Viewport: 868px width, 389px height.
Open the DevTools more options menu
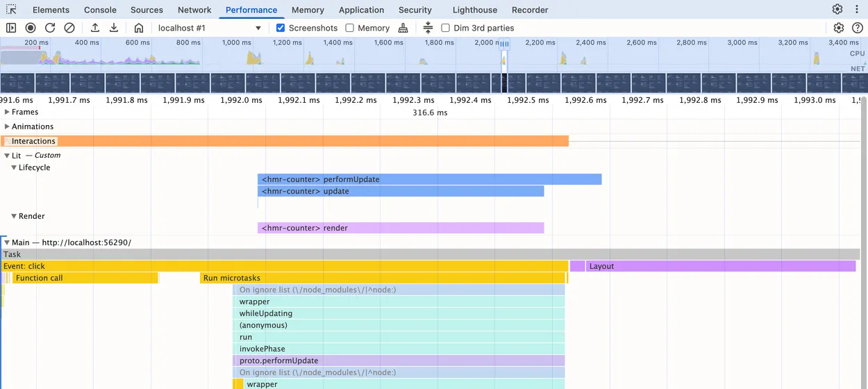[857, 10]
